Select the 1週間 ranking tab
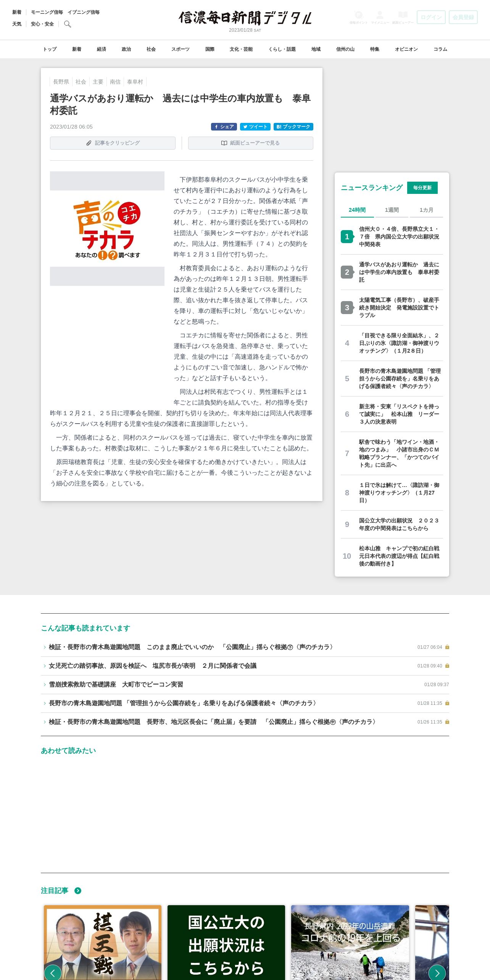Screen dimensions: 490x980 click(x=392, y=210)
